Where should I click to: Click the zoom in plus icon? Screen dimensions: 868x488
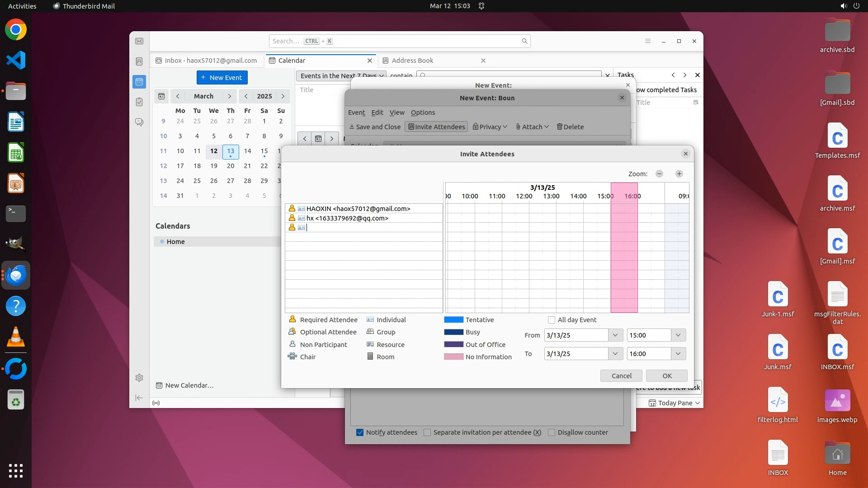(x=679, y=174)
